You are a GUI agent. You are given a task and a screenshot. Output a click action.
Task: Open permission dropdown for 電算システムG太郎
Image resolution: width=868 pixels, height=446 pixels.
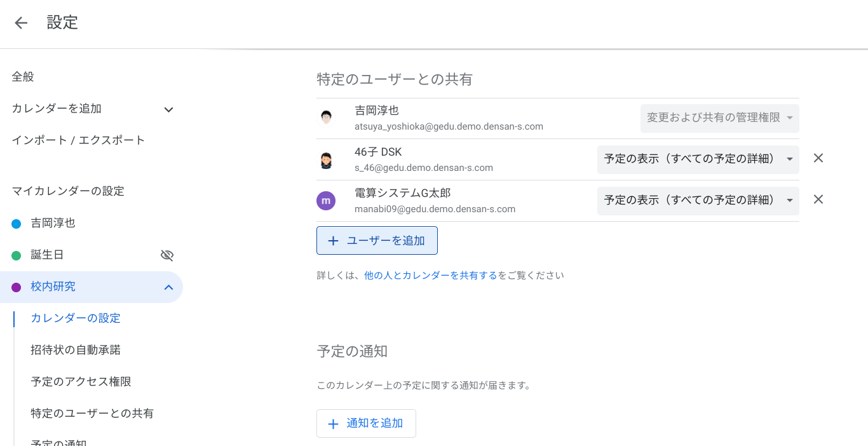pyautogui.click(x=698, y=201)
